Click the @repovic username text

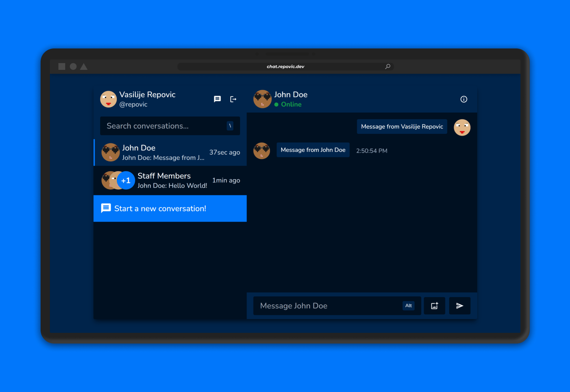(x=133, y=104)
